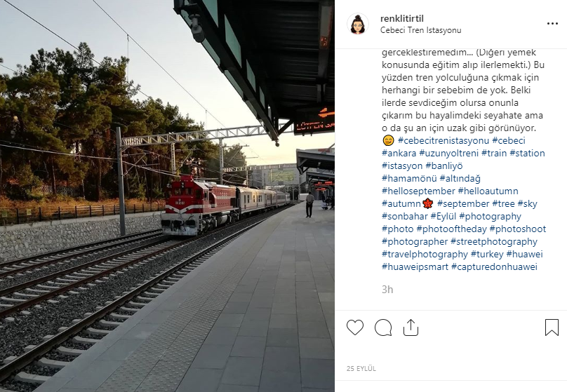Like the post with the heart icon
567x392 pixels.
point(355,327)
